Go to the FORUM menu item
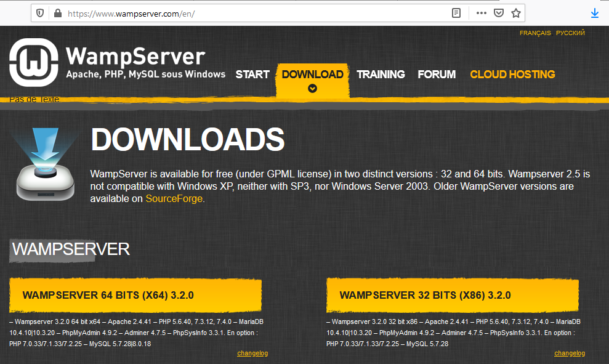Image resolution: width=609 pixels, height=364 pixels. 437,74
